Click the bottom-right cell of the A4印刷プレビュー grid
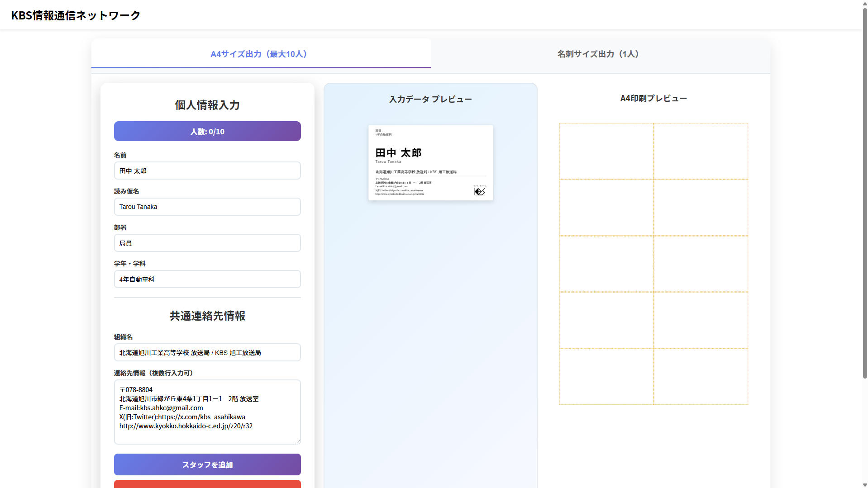This screenshot has height=488, width=868. [701, 376]
